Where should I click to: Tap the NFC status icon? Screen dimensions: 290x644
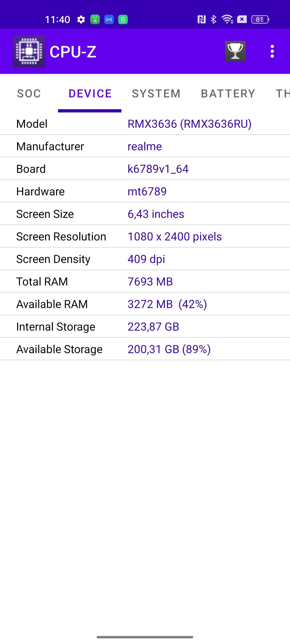[202, 19]
